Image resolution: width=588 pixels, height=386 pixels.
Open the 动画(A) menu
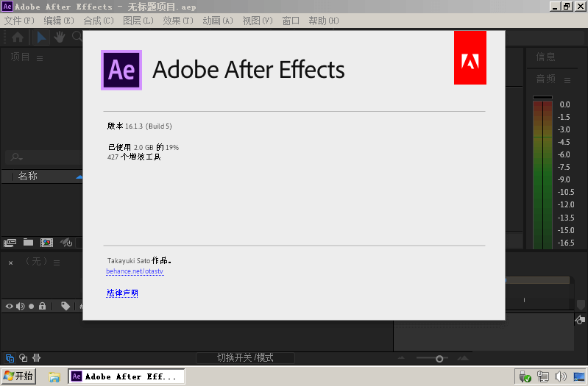coord(218,21)
